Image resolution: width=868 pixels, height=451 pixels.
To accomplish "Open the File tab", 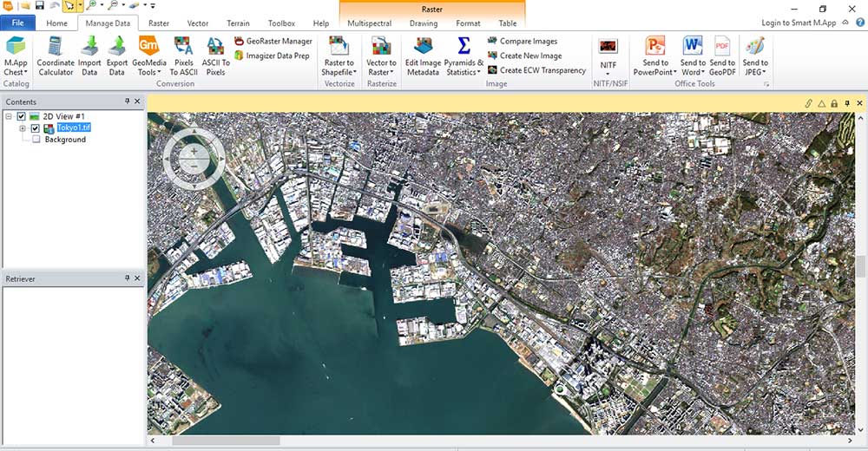I will click(x=17, y=23).
